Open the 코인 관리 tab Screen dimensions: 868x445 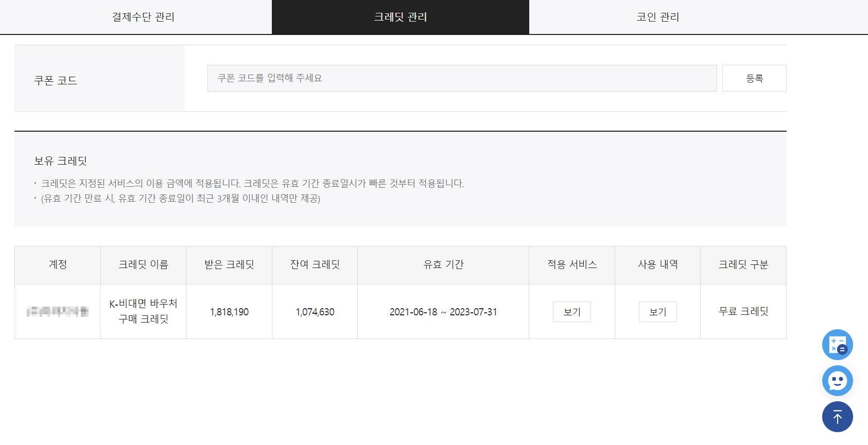tap(658, 17)
